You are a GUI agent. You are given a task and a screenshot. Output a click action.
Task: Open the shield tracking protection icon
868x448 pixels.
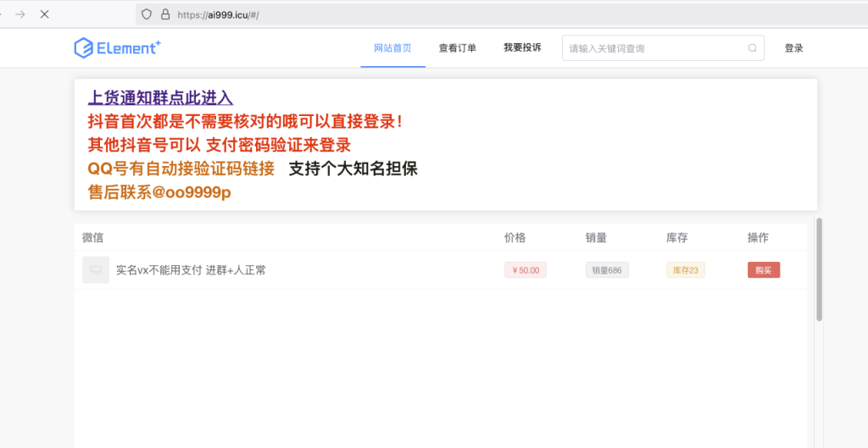click(146, 14)
